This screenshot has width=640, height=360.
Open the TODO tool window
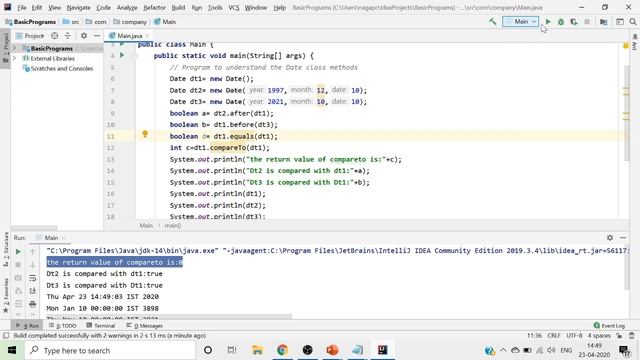[x=63, y=326]
